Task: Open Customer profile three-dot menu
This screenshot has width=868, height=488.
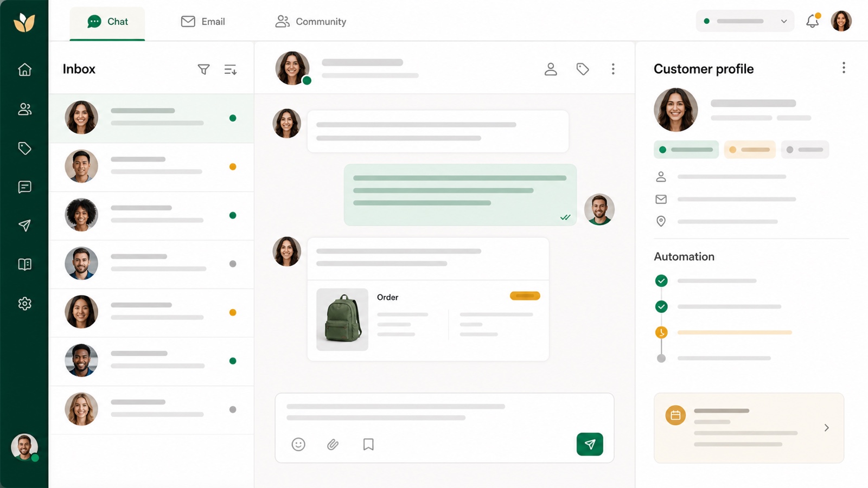Action: tap(844, 68)
